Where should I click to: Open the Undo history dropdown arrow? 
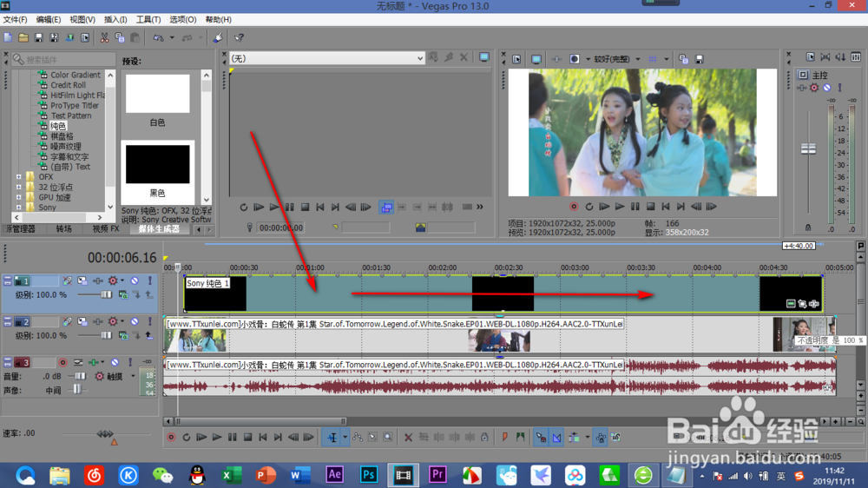[x=172, y=37]
